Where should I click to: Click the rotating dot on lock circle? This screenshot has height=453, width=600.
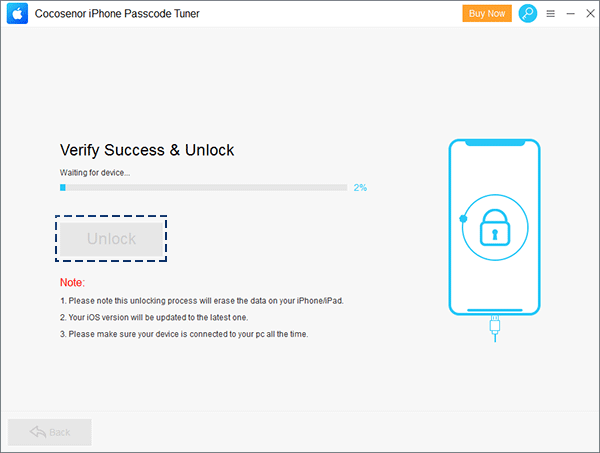pos(463,219)
